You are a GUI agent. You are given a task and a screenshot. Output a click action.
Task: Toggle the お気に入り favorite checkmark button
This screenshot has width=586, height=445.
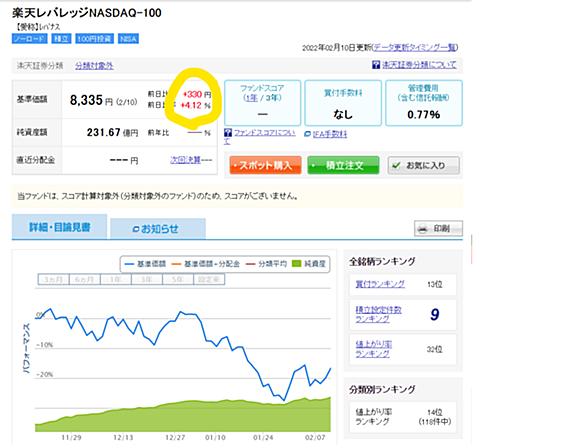[423, 166]
